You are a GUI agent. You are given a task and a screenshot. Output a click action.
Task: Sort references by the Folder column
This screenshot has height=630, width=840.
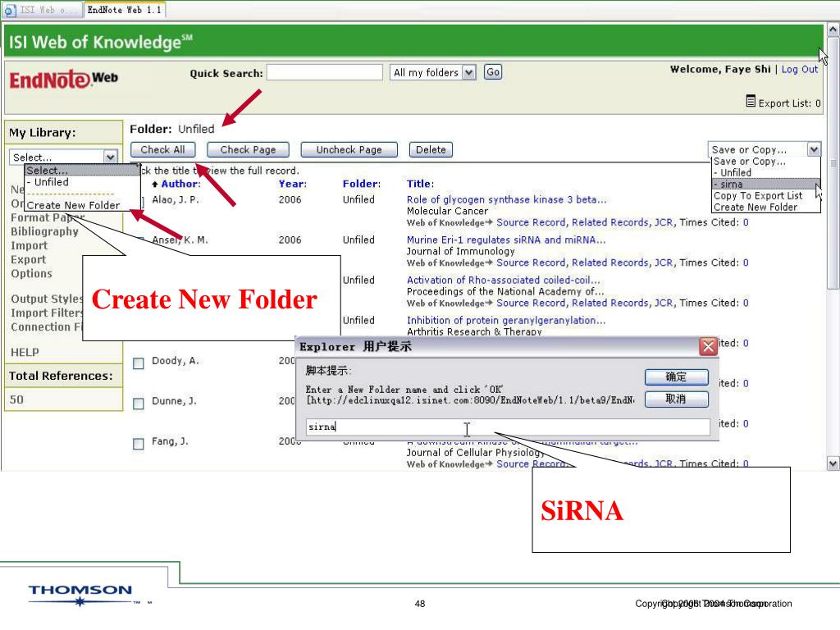tap(362, 184)
